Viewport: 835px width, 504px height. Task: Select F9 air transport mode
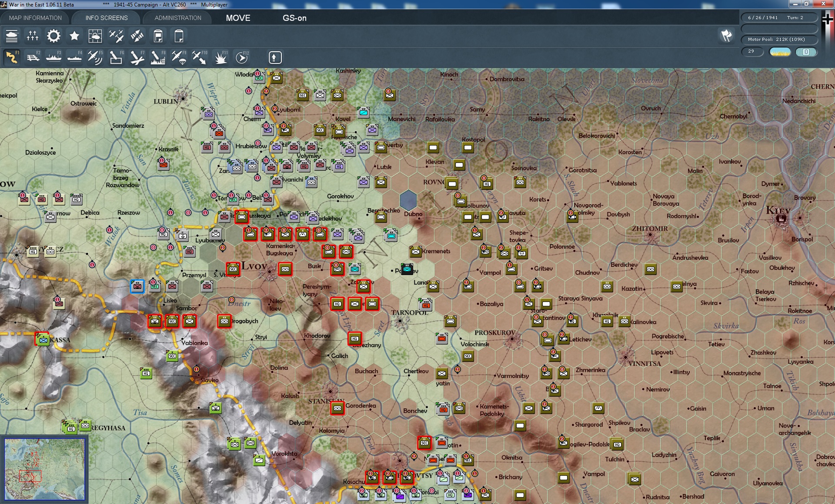tap(179, 57)
